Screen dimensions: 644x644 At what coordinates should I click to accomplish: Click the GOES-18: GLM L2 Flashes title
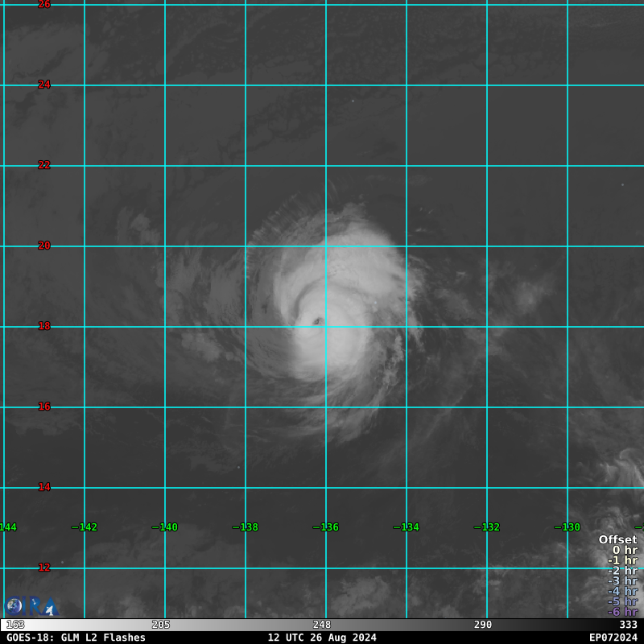pos(76,638)
